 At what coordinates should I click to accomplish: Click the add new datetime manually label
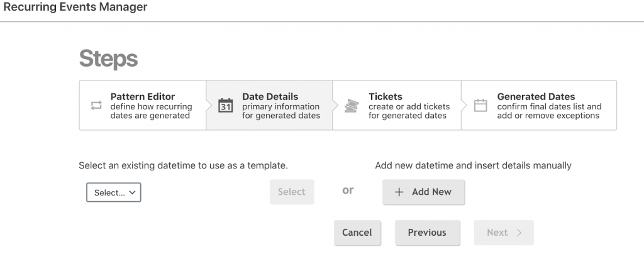[x=473, y=166]
